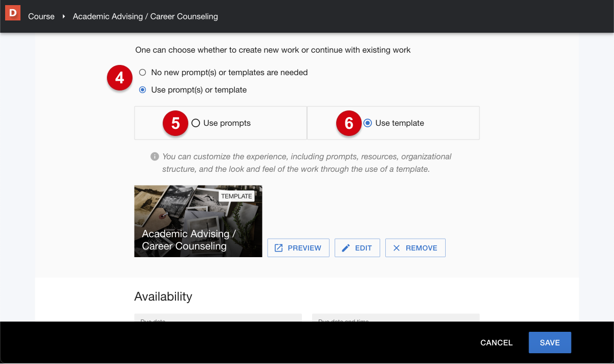Select Use prompt(s) or template radio
The width and height of the screenshot is (614, 364).
click(143, 90)
